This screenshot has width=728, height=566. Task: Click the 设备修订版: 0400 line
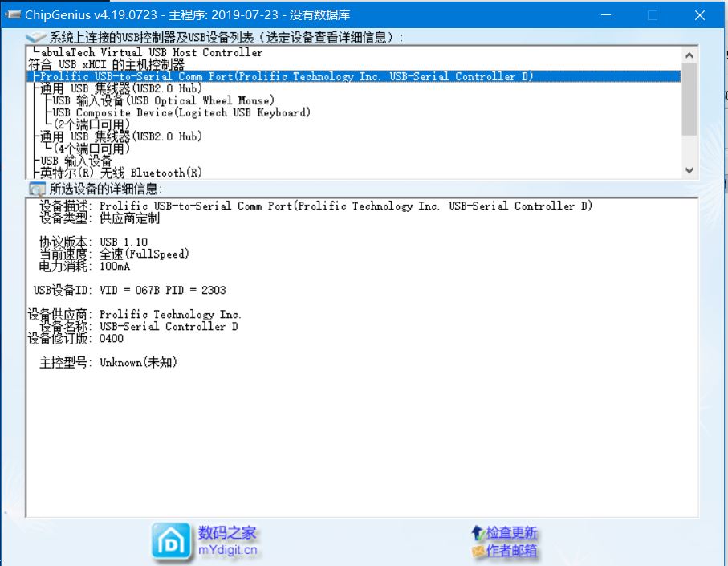(x=75, y=339)
